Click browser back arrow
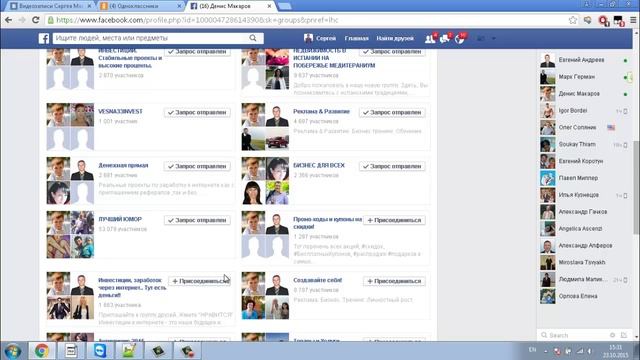This screenshot has width=640, height=360. coord(9,20)
